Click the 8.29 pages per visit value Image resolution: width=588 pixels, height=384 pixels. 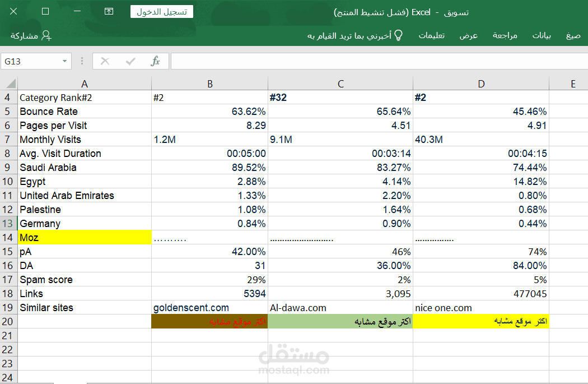coord(209,126)
